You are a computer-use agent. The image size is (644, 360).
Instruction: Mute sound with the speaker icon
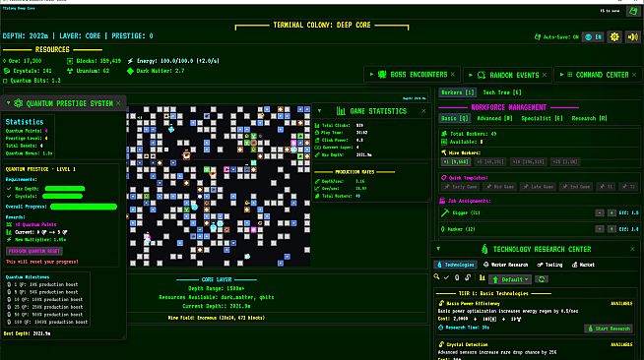coord(633,37)
